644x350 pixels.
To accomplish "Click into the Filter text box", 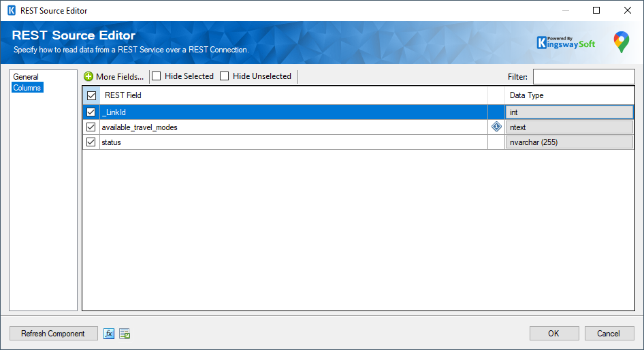I will pos(583,77).
